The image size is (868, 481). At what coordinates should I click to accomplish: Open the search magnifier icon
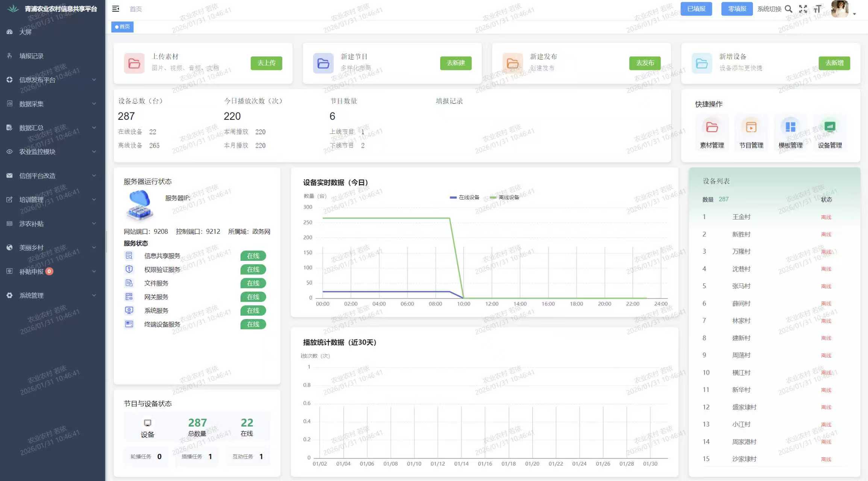point(789,9)
